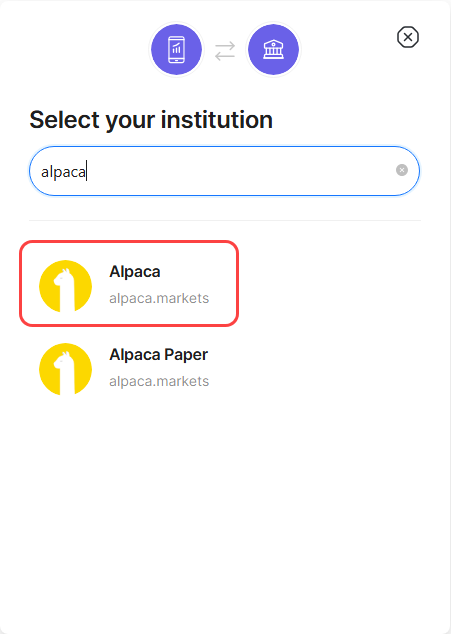Click the Select your institution heading
This screenshot has width=451, height=634.
click(x=151, y=120)
